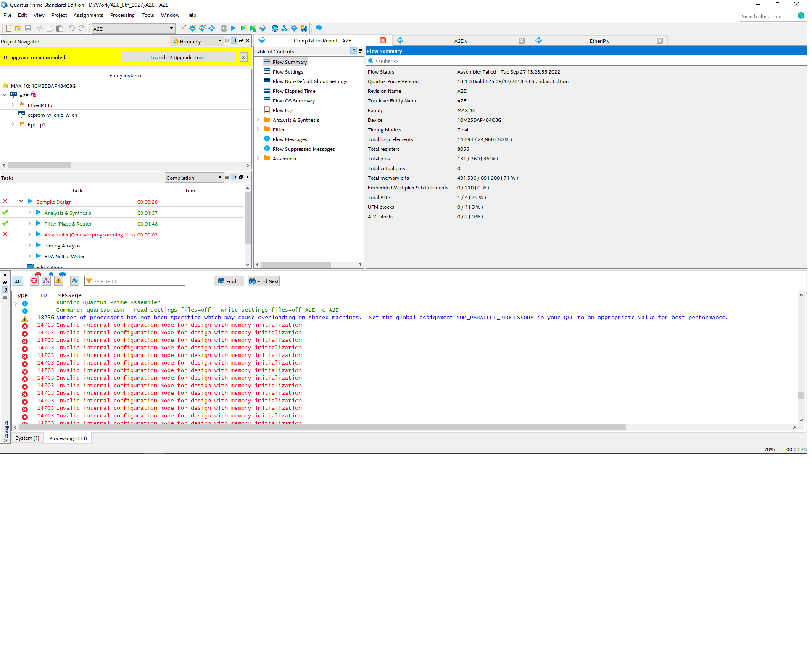Screen dimensions: 812x651
Task: Toggle the warning messages filter button
Action: pos(59,281)
